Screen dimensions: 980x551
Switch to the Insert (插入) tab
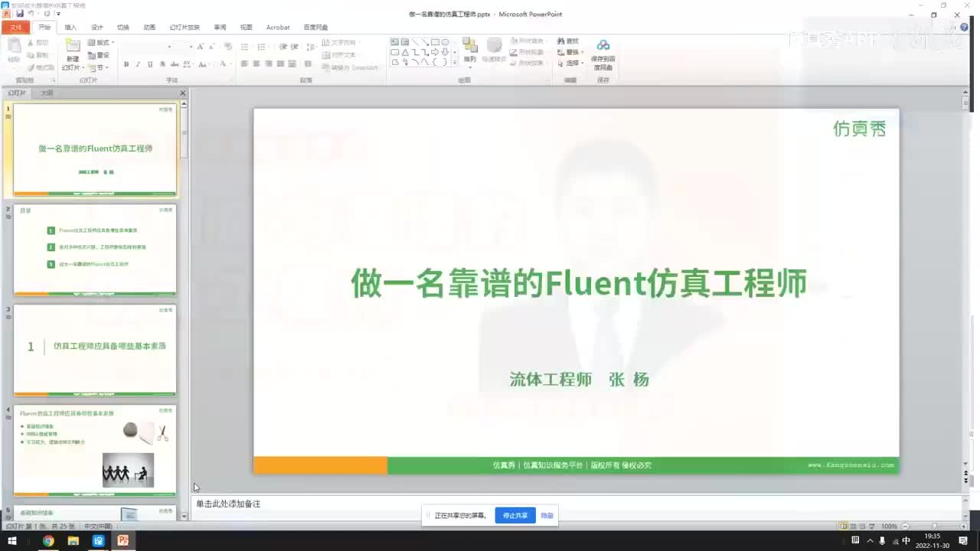tap(70, 27)
